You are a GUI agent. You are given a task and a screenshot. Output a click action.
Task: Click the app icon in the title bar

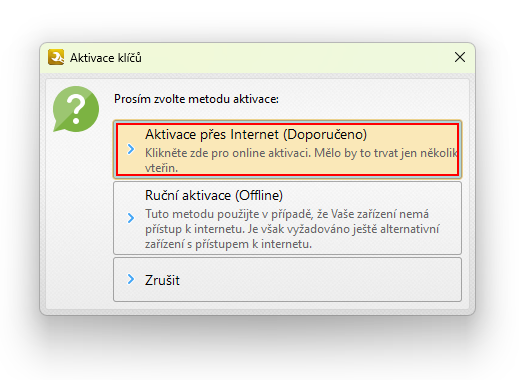click(56, 57)
